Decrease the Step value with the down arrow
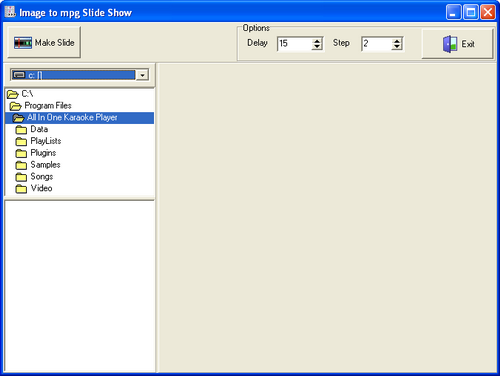 click(397, 47)
